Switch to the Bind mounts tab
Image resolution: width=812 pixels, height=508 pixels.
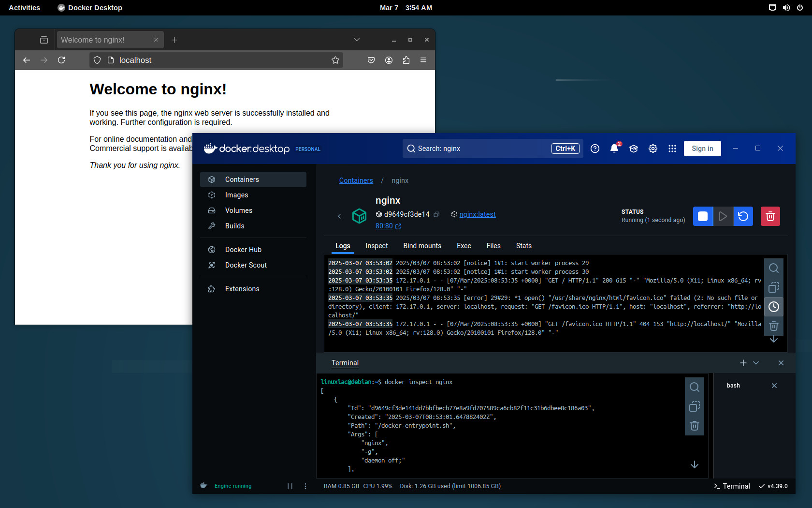[422, 246]
